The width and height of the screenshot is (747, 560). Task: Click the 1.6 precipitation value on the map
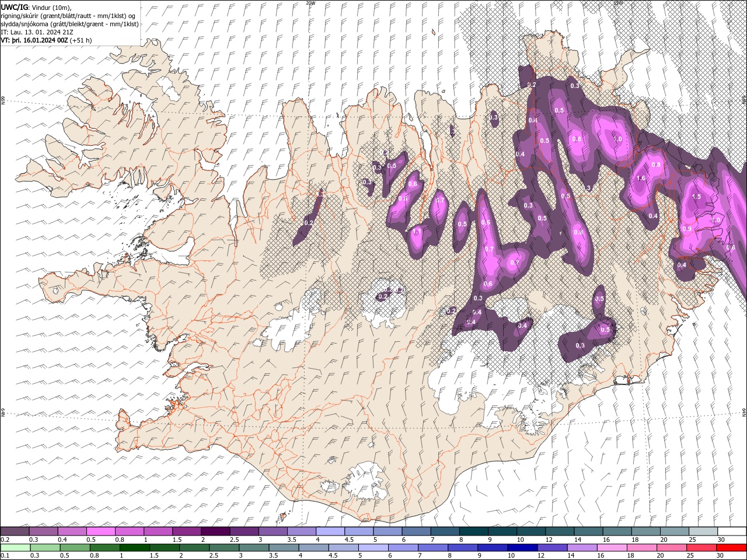point(641,178)
